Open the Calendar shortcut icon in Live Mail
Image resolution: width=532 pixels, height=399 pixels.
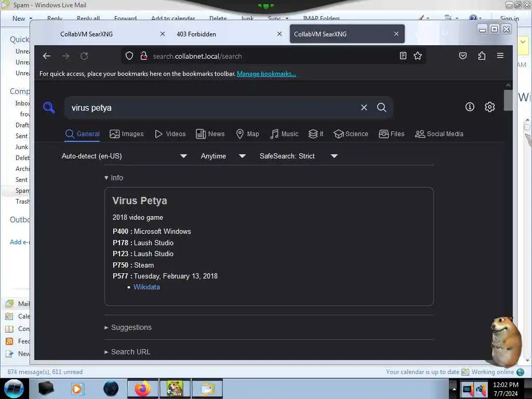tap(9, 316)
